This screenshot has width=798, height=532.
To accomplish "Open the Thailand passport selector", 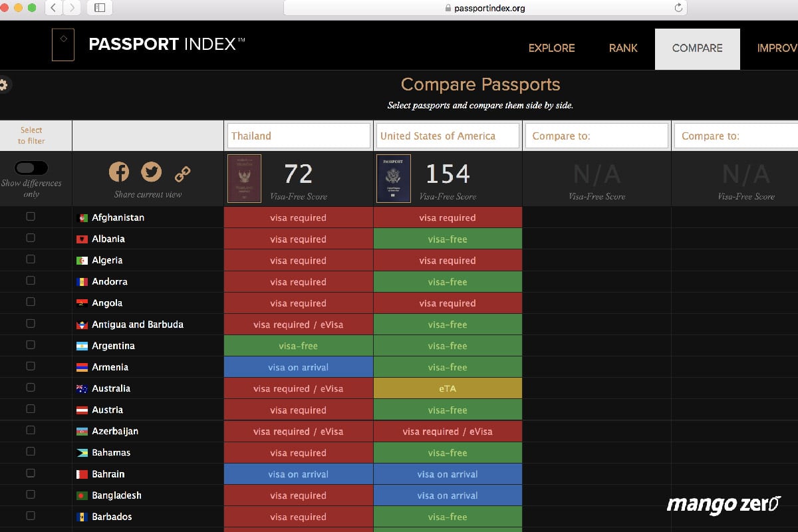I will pos(299,136).
